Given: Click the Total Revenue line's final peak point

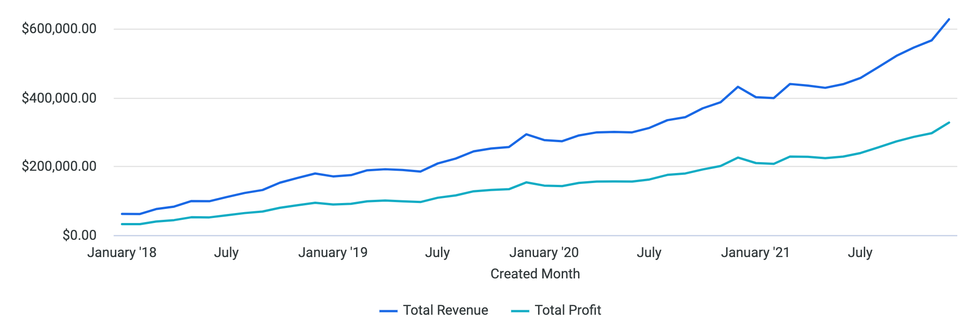Looking at the screenshot, I should [x=949, y=19].
